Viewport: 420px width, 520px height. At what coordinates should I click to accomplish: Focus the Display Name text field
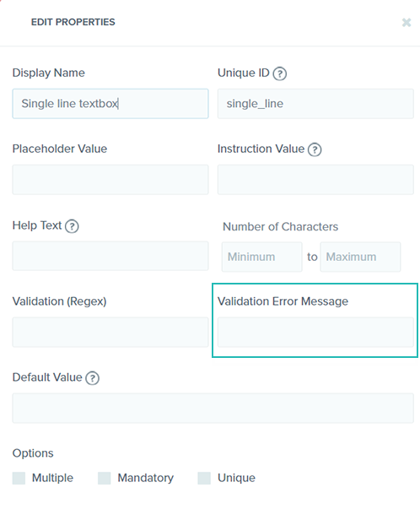(110, 104)
